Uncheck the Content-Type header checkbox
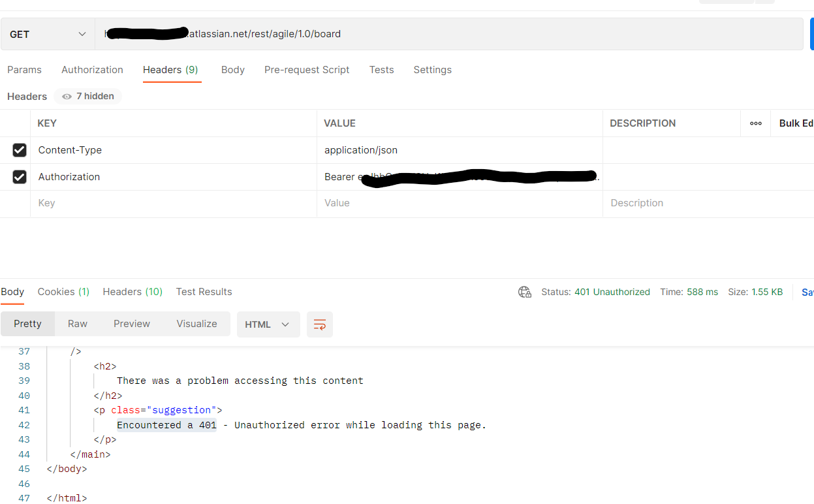814x504 pixels. (x=20, y=150)
